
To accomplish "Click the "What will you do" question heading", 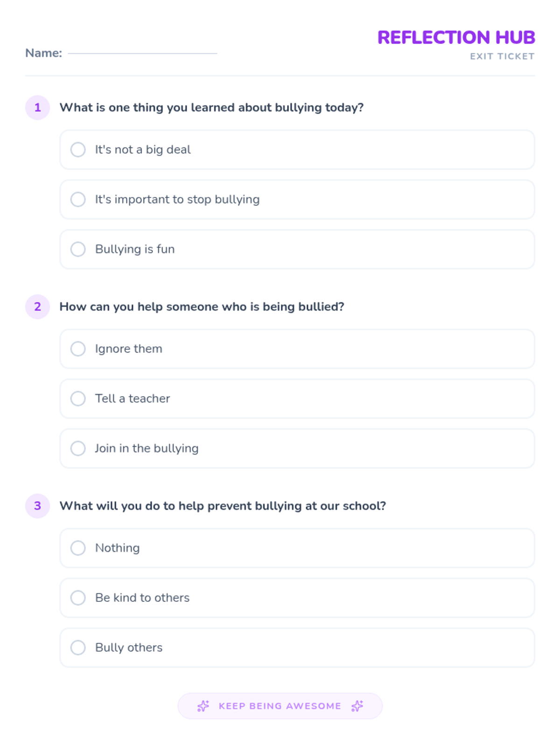I will (223, 506).
